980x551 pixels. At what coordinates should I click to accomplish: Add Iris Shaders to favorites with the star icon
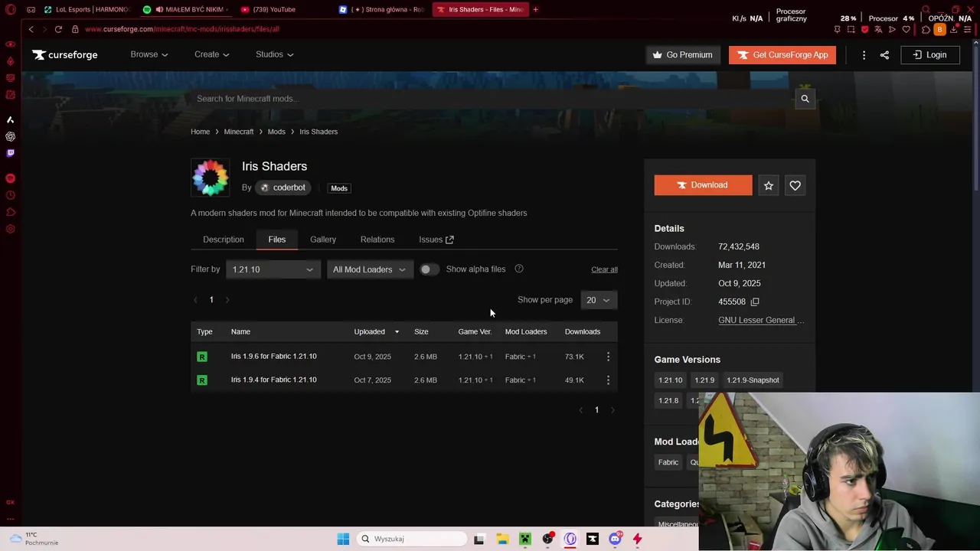tap(769, 185)
